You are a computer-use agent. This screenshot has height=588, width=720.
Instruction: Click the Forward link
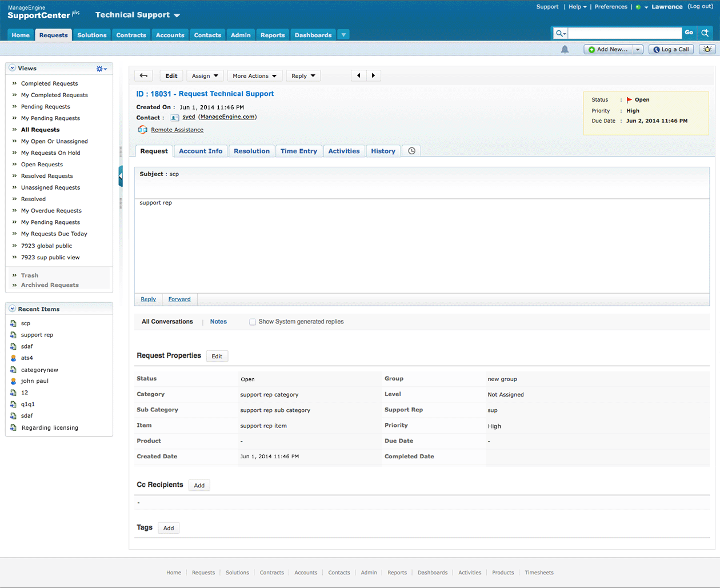click(179, 299)
